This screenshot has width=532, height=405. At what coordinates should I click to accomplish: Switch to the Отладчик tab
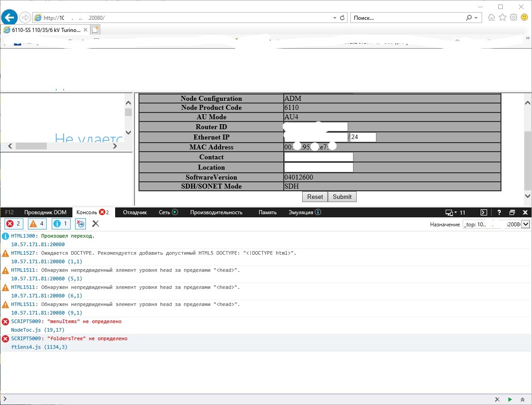[x=135, y=212]
